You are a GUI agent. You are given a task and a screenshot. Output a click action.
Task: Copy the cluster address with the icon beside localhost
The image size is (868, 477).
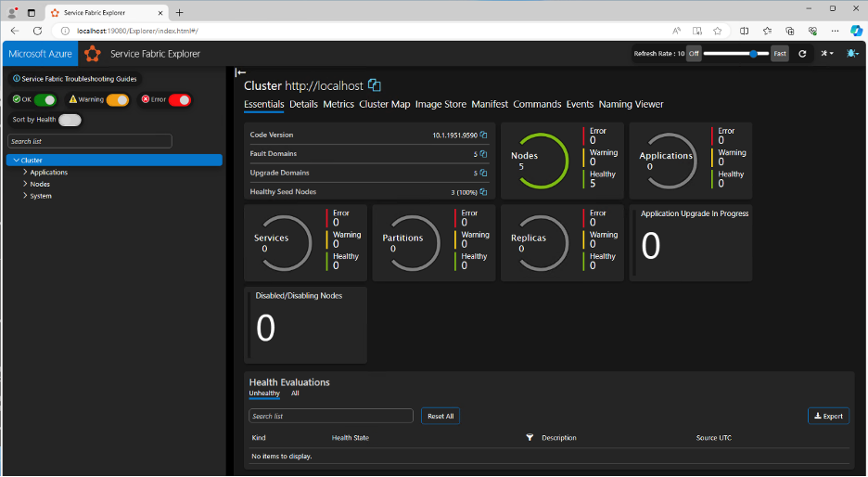tap(375, 85)
